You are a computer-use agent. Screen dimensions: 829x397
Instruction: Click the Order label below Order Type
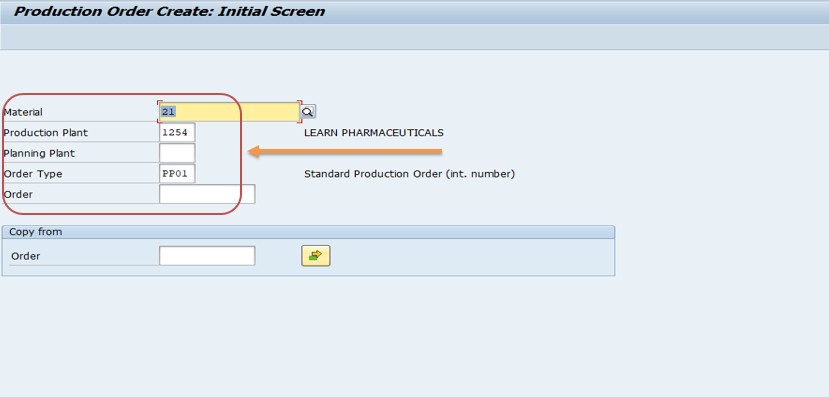(x=19, y=195)
